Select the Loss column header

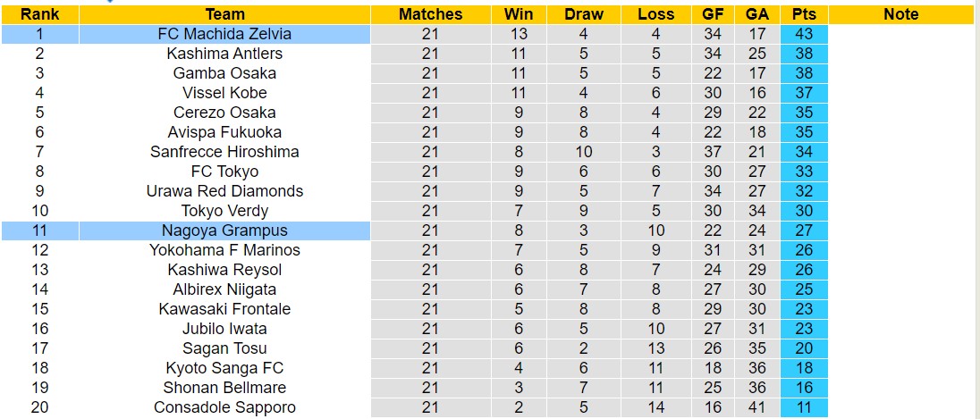[656, 14]
